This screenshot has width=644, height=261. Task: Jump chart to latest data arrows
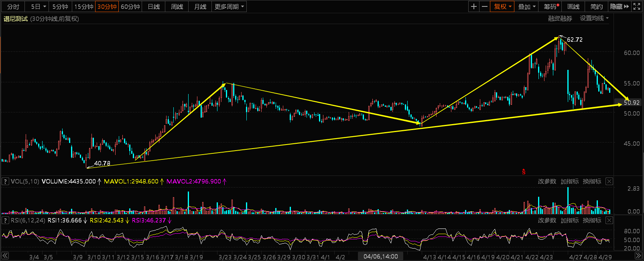pyautogui.click(x=638, y=256)
